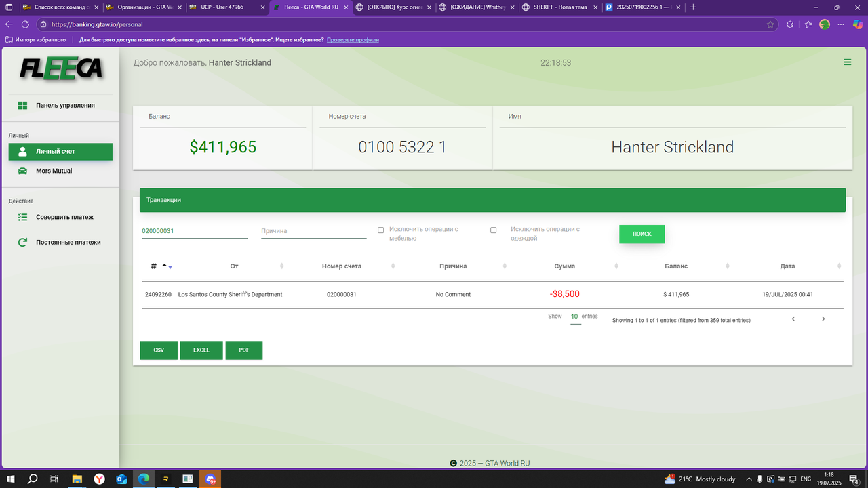Open Yandex browser from taskbar
868x488 pixels.
(99, 479)
